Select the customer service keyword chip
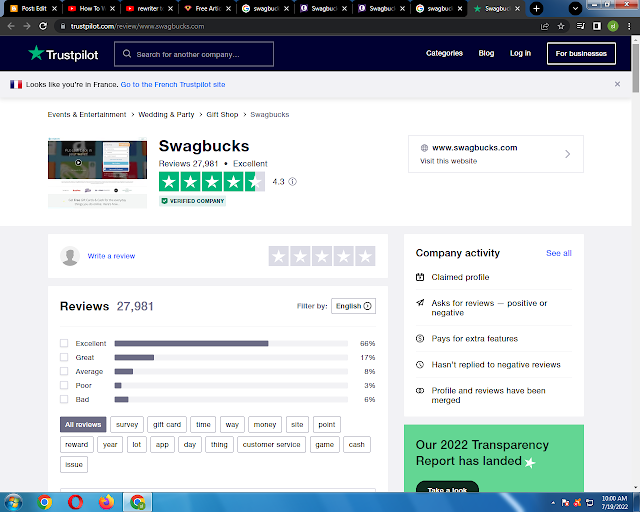640x512 pixels. pyautogui.click(x=271, y=444)
